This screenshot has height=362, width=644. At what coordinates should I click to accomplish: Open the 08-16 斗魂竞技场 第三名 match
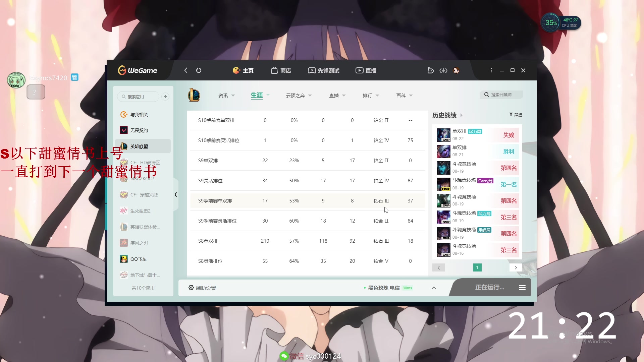coord(477,250)
